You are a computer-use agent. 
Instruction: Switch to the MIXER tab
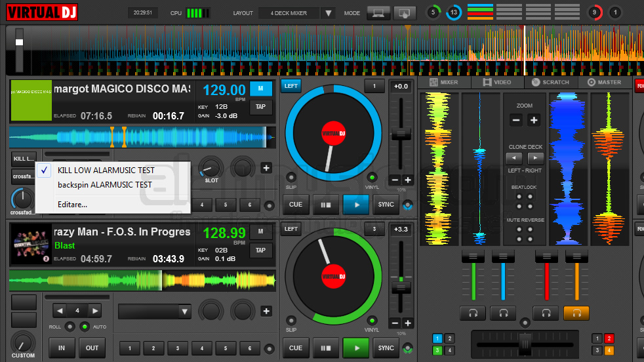click(444, 82)
